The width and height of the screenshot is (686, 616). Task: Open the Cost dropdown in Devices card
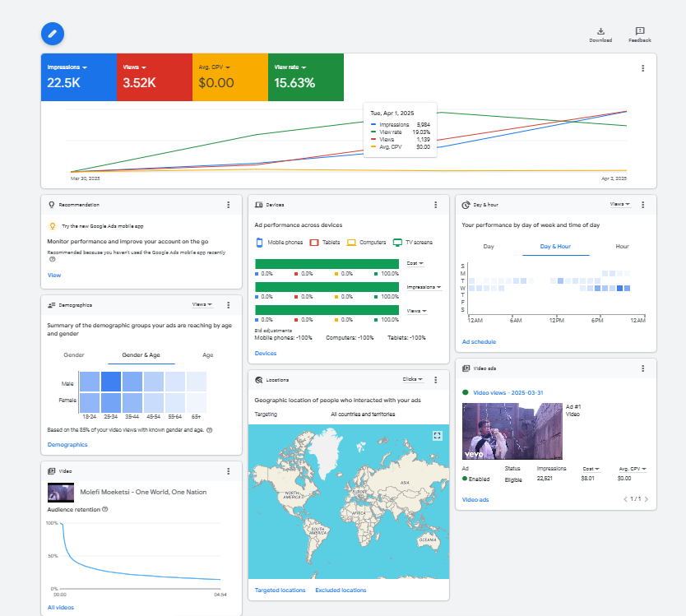(415, 263)
